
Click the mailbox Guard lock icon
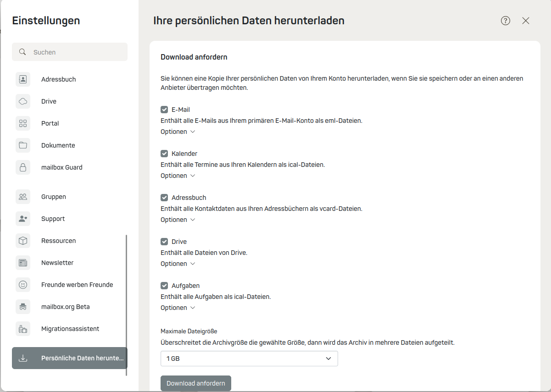tap(22, 167)
